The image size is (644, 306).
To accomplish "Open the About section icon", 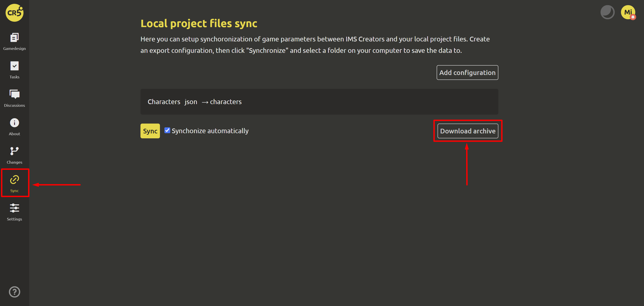I will click(x=15, y=127).
